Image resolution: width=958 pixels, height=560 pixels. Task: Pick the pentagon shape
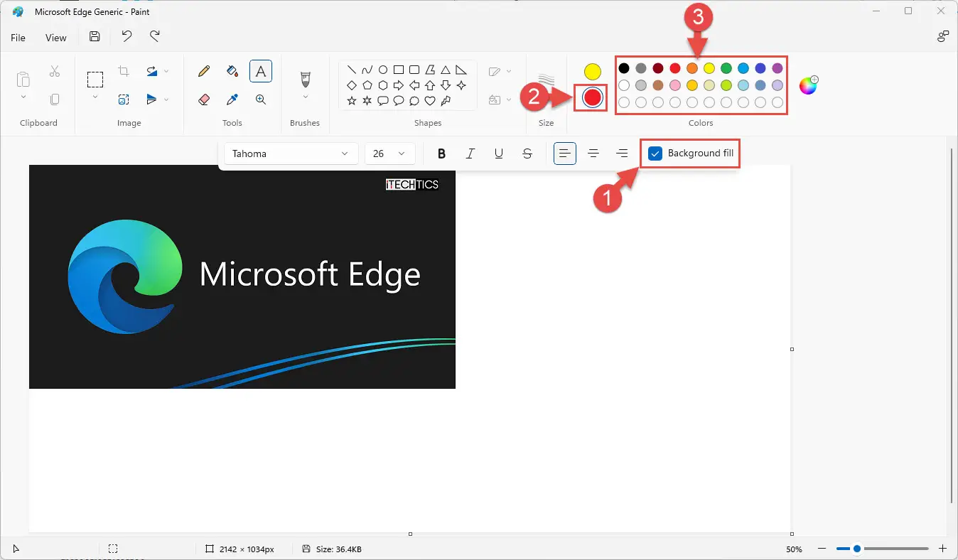tap(367, 85)
